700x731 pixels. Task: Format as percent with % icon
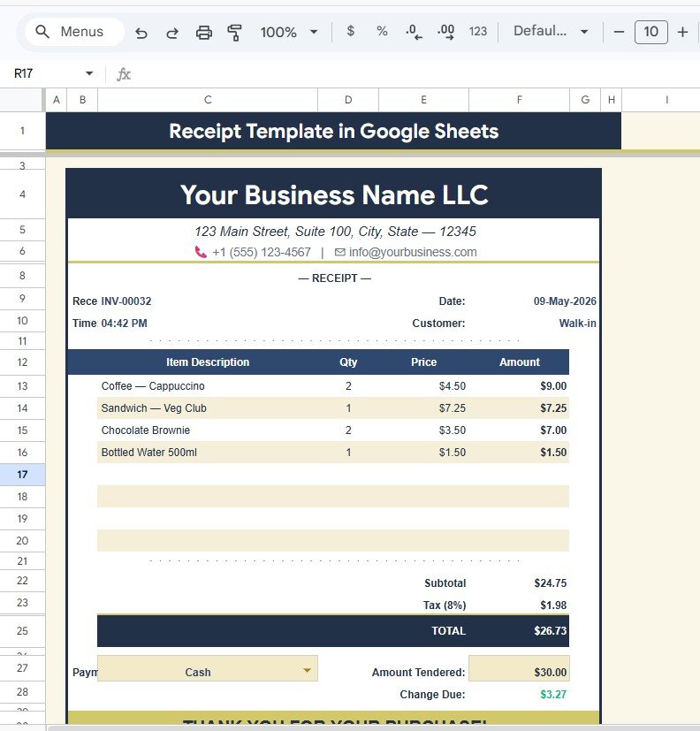point(382,31)
